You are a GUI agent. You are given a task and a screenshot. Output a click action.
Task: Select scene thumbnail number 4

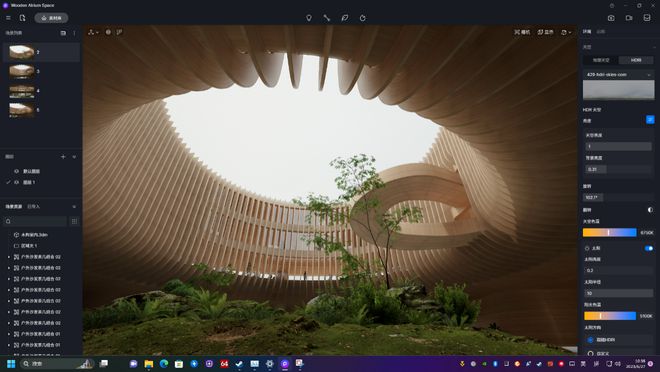tap(22, 91)
